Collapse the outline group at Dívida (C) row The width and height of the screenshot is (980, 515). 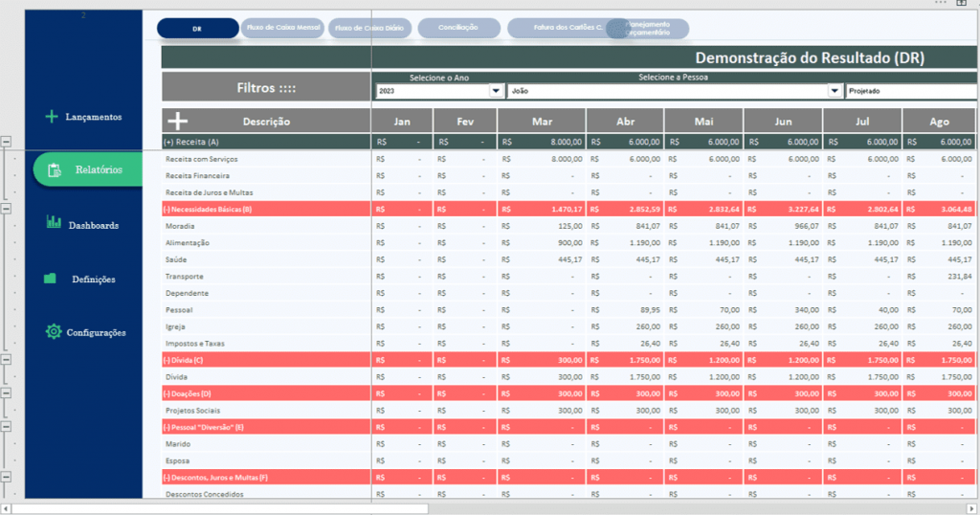(x=6, y=359)
